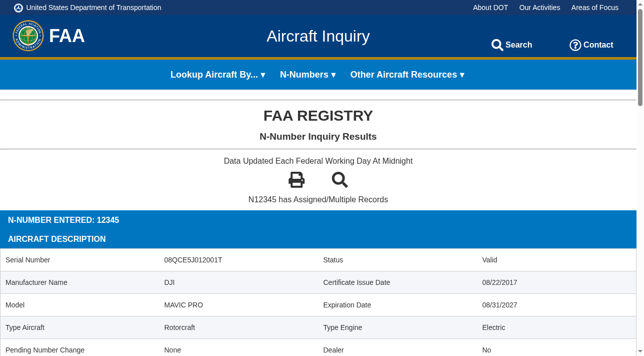
Task: Click the Model label
Action: tap(15, 305)
